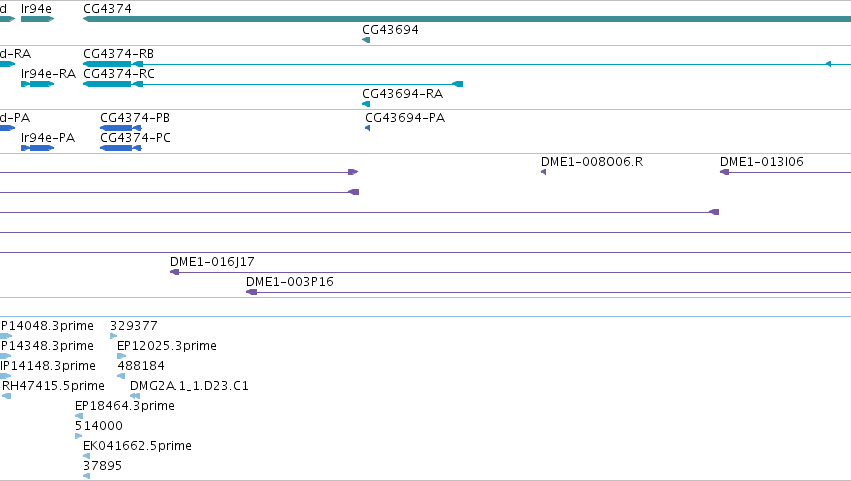Select the CG43694-PA small arrow glyph
This screenshot has width=851, height=481.
[367, 128]
